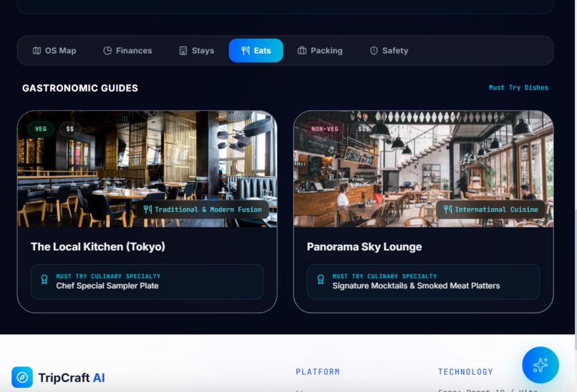Click the TripCraft AI compass logo icon
This screenshot has height=392, width=577.
(x=22, y=377)
